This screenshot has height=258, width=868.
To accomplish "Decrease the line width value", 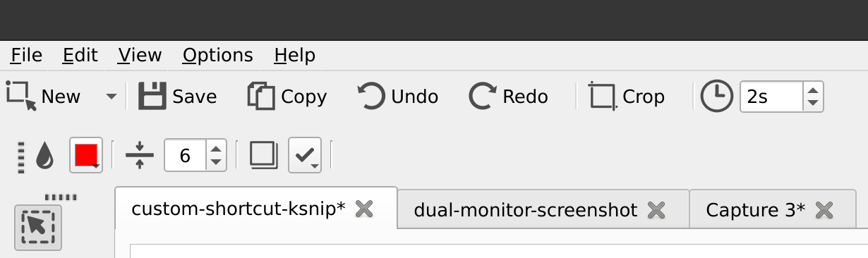I will 216,163.
